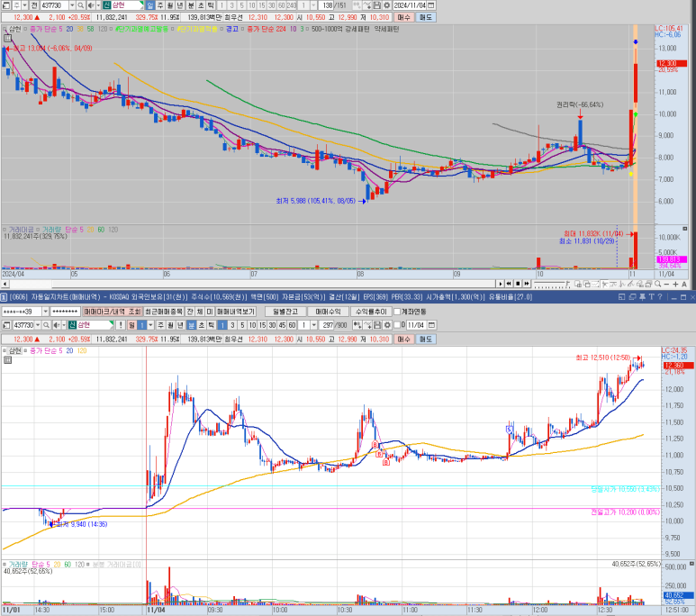Image resolution: width=696 pixels, height=616 pixels.
Task: Click 최근매매종목 button
Action: coord(164,312)
